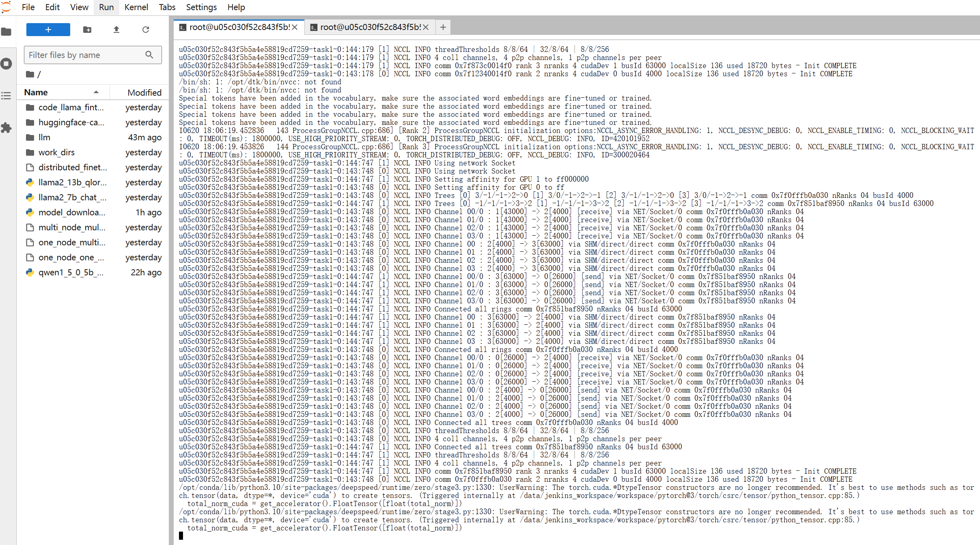Click the blue New Launcher plus button
This screenshot has height=545, width=980.
(x=48, y=30)
